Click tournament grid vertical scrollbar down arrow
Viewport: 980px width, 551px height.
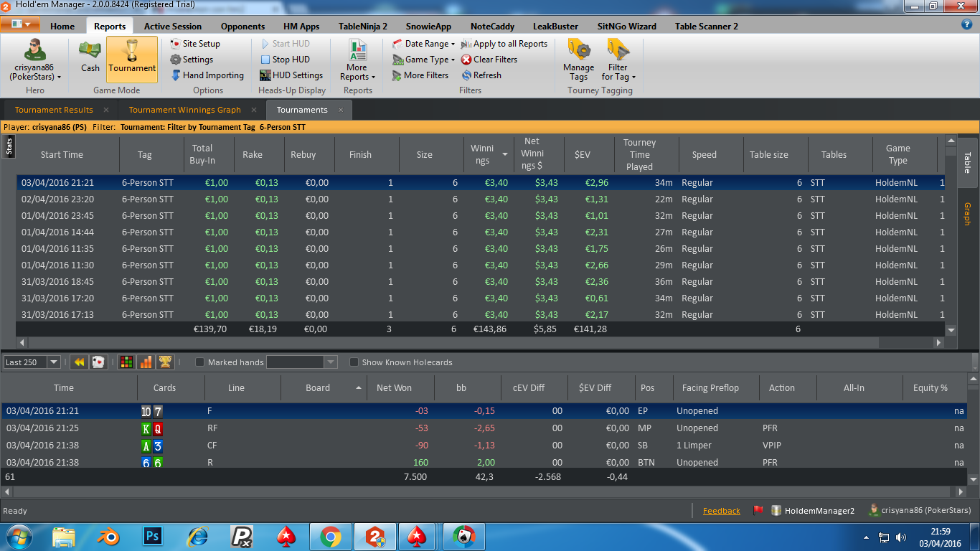tap(951, 330)
